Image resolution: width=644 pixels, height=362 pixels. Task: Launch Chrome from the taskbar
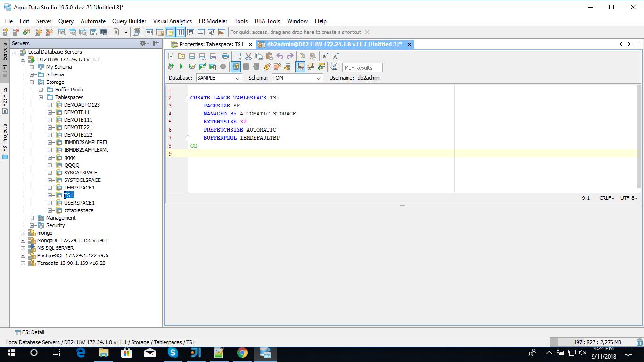coord(242,353)
